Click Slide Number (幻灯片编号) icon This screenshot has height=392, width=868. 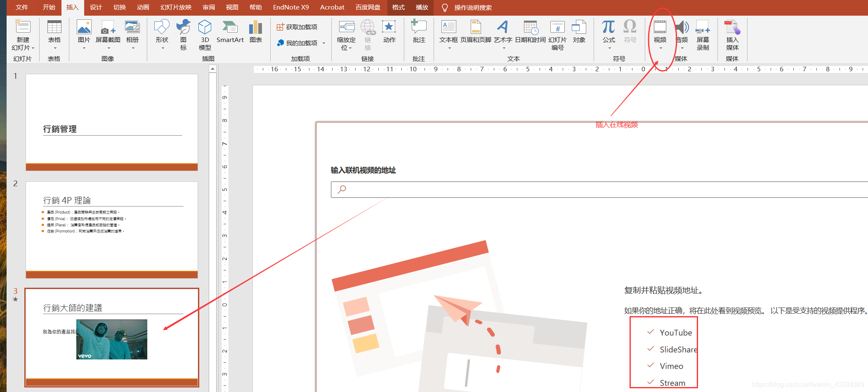(557, 26)
